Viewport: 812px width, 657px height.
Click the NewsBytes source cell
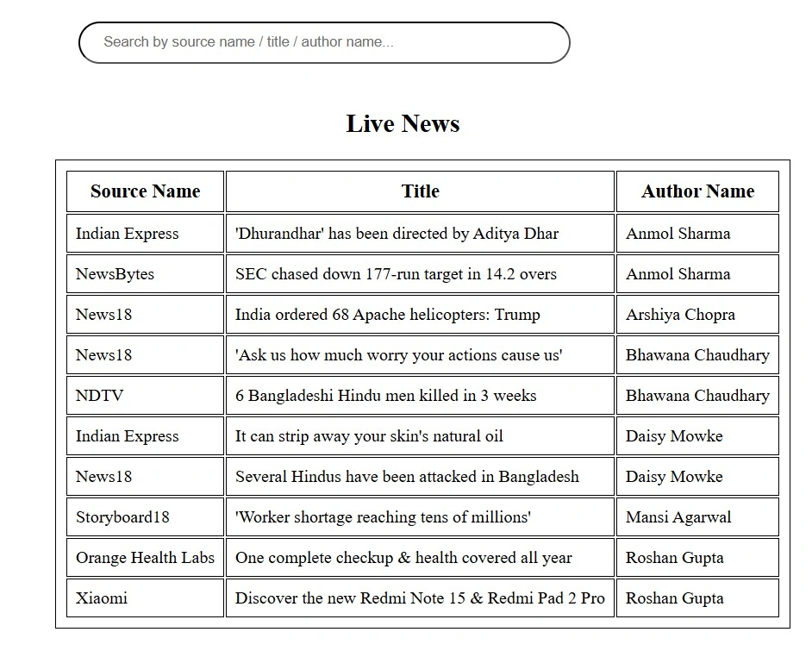(x=145, y=274)
